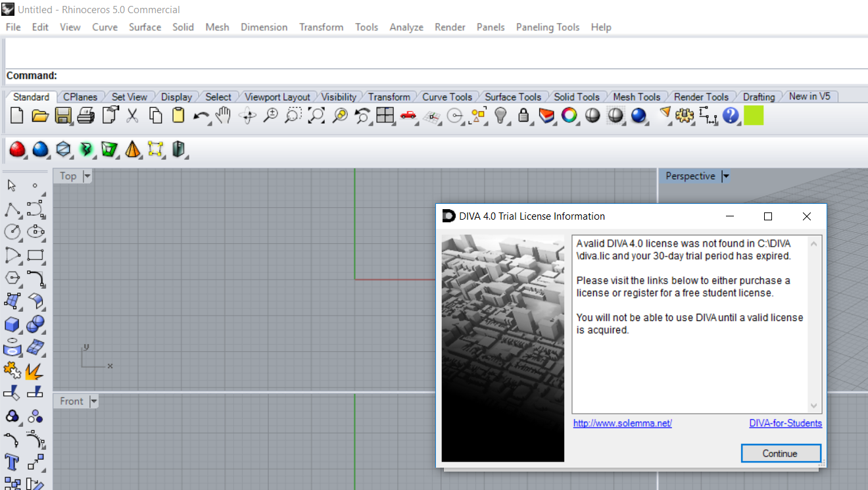Click the Continue button in DIVA dialog
The width and height of the screenshot is (868, 490).
pyautogui.click(x=781, y=453)
